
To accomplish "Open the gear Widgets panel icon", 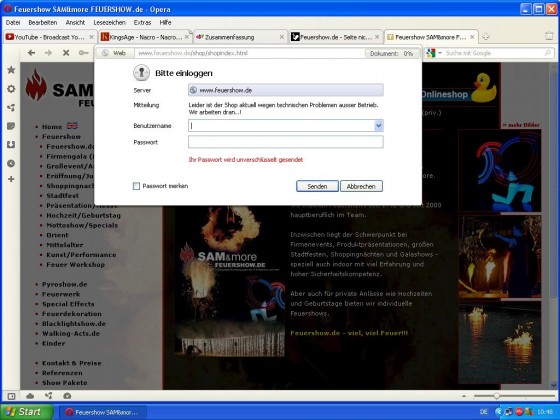I will click(x=11, y=89).
